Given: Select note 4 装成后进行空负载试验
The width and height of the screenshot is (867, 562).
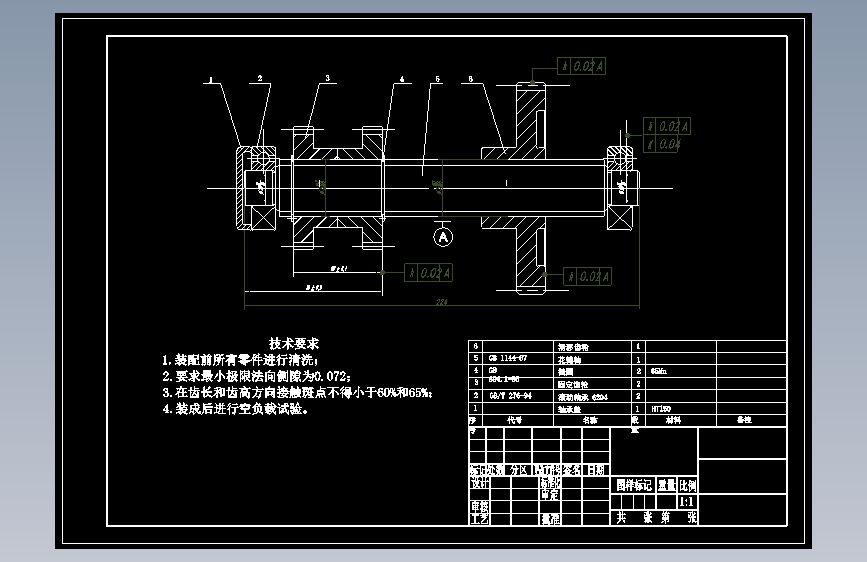Looking at the screenshot, I should pyautogui.click(x=235, y=409).
